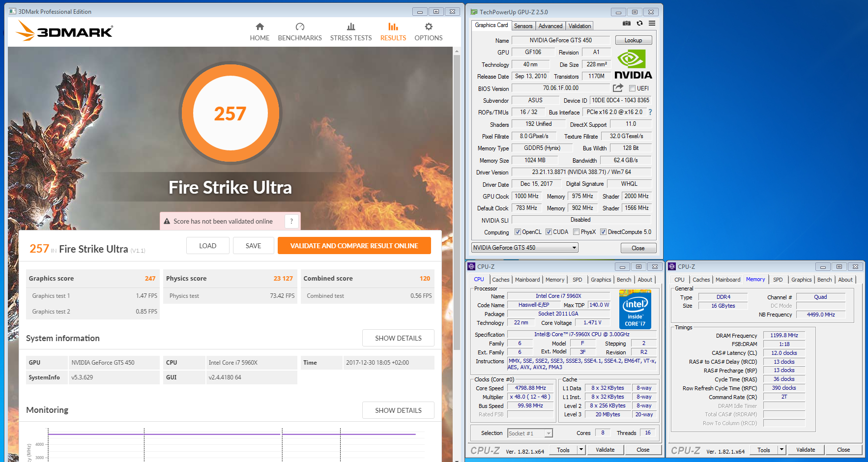Click the Lookup button in GPU-Z
Image resolution: width=868 pixels, height=462 pixels.
tap(634, 40)
